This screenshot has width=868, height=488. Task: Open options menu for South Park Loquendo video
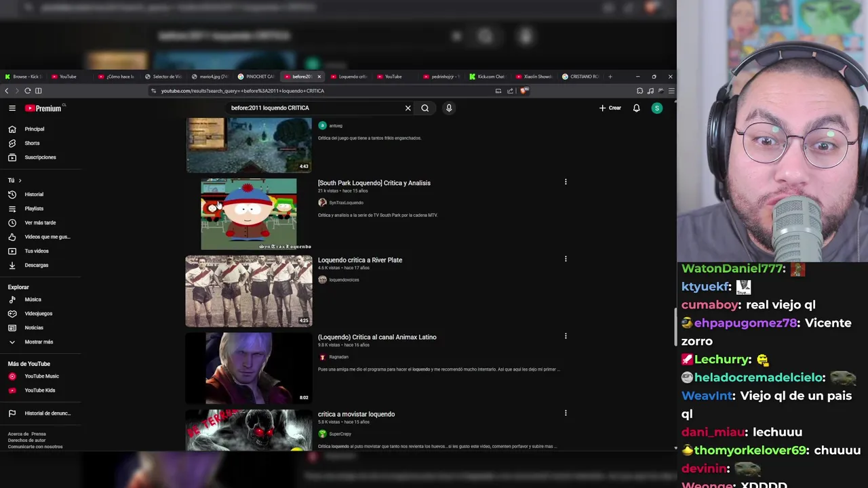[566, 182]
